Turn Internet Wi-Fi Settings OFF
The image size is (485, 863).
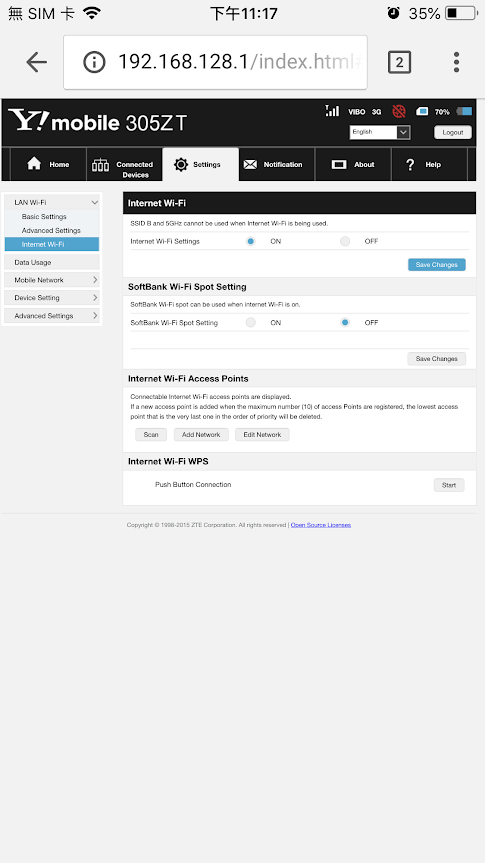coord(345,241)
